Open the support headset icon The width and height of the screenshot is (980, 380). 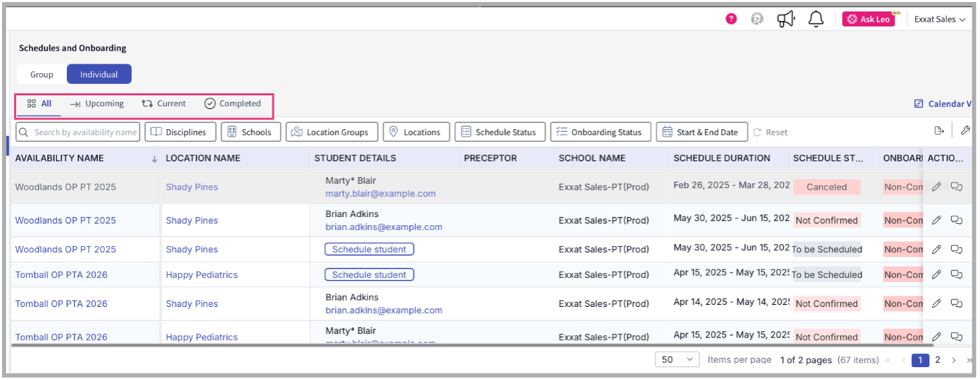click(x=757, y=19)
